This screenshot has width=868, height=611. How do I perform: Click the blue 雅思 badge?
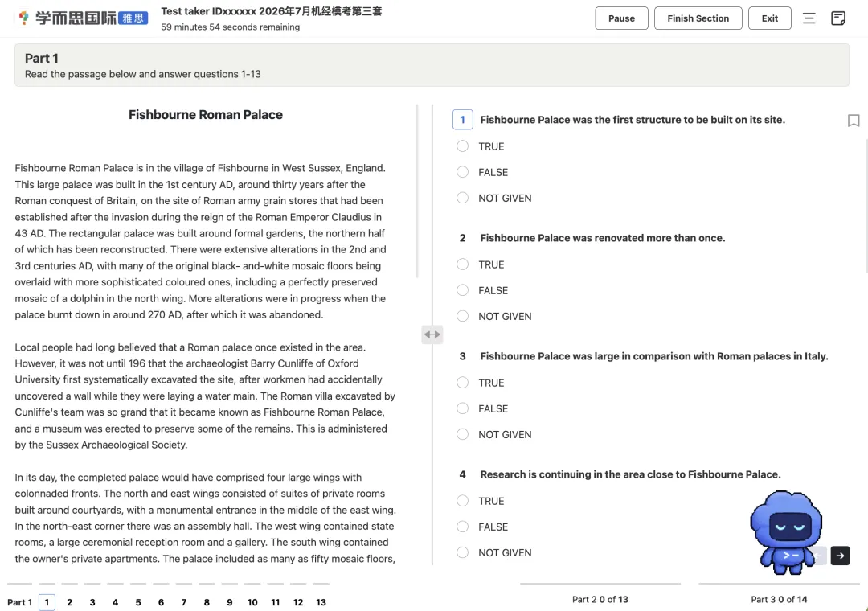[133, 18]
